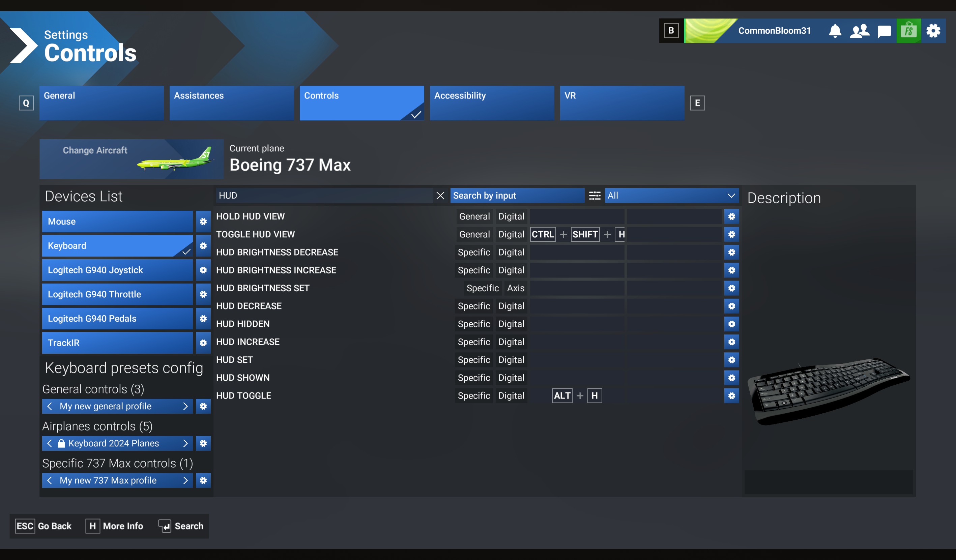Previous 737 Max profile left chevron
Image resolution: width=956 pixels, height=560 pixels.
pyautogui.click(x=50, y=480)
